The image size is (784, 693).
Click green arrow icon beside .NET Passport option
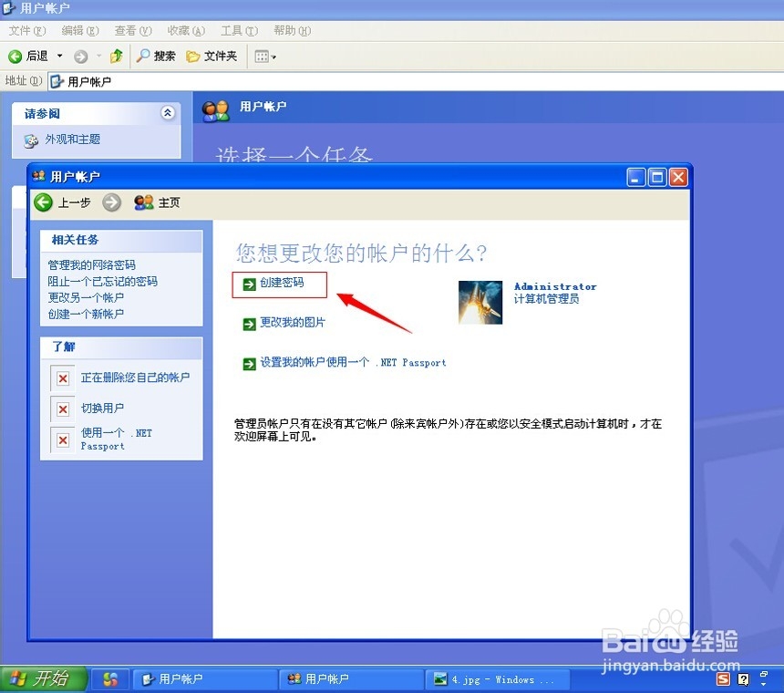[x=249, y=364]
